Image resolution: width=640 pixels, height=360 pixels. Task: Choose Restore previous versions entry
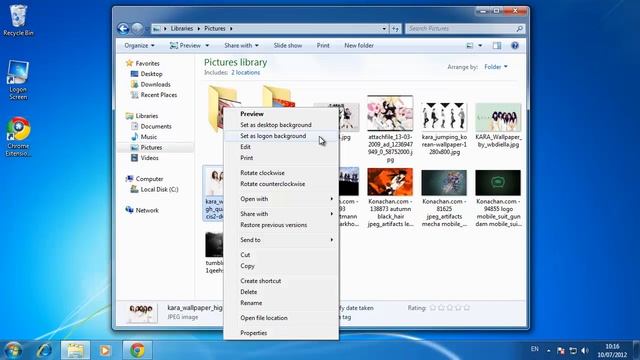tap(281, 225)
